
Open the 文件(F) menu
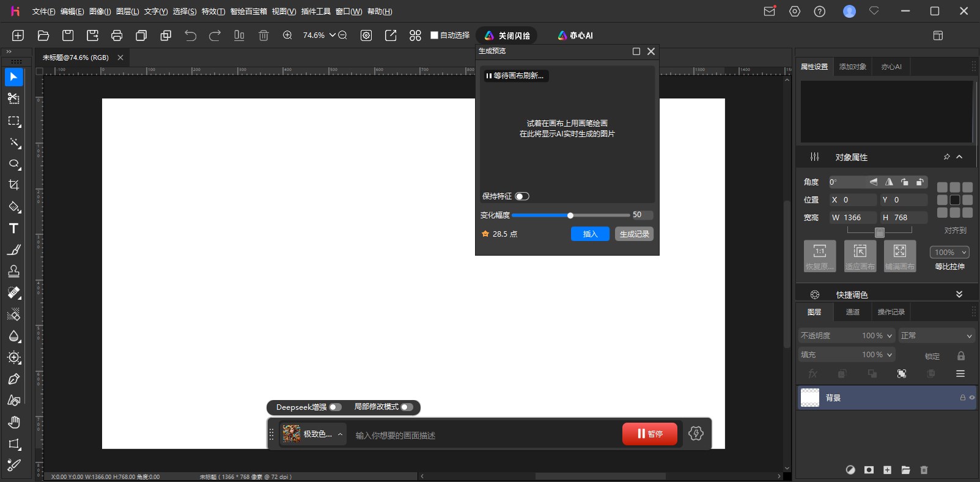pos(43,11)
